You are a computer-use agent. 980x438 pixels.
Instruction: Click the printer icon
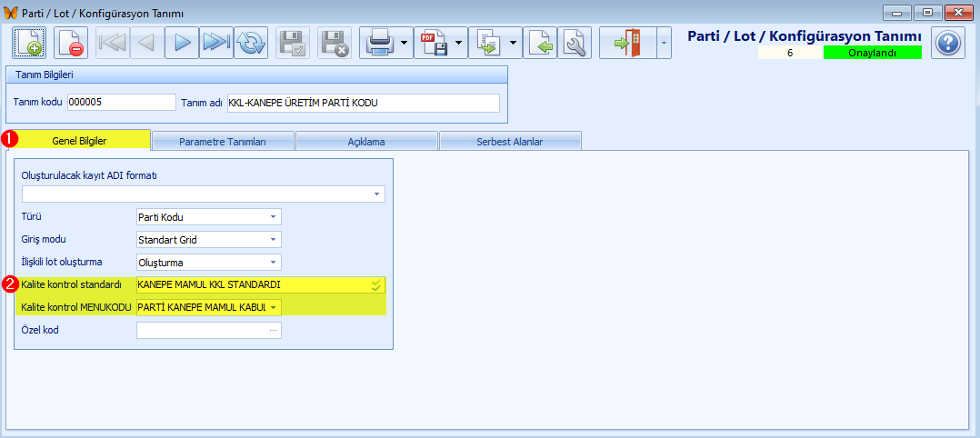pos(378,43)
